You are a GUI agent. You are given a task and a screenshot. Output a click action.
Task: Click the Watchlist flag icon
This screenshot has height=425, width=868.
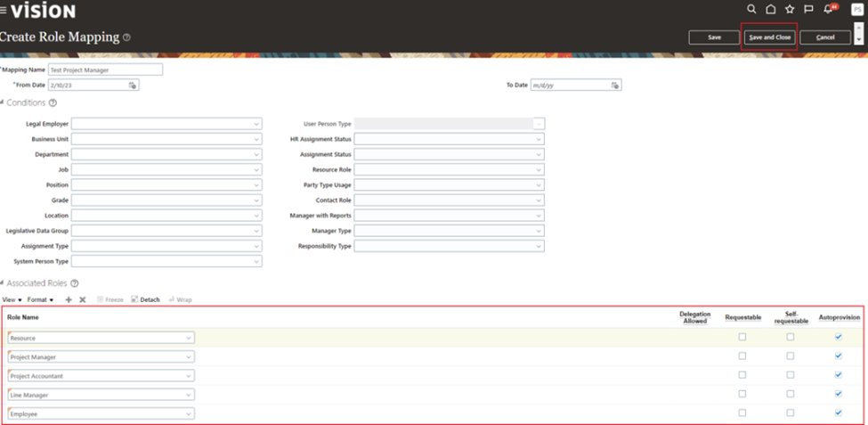pyautogui.click(x=808, y=9)
